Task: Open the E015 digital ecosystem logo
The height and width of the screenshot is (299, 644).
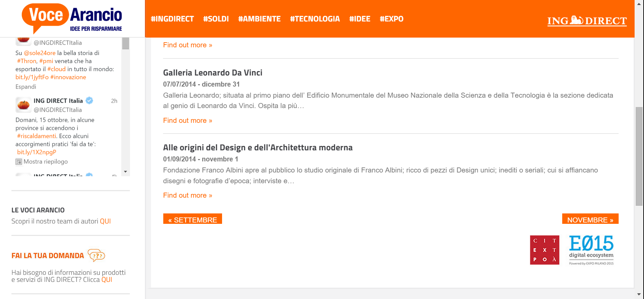Action: (x=591, y=250)
